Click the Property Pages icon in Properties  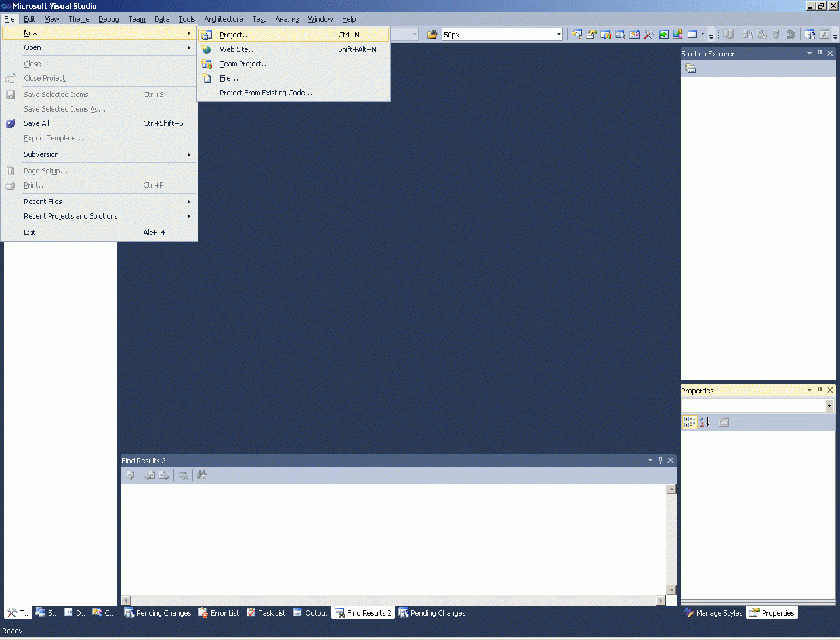click(x=724, y=422)
